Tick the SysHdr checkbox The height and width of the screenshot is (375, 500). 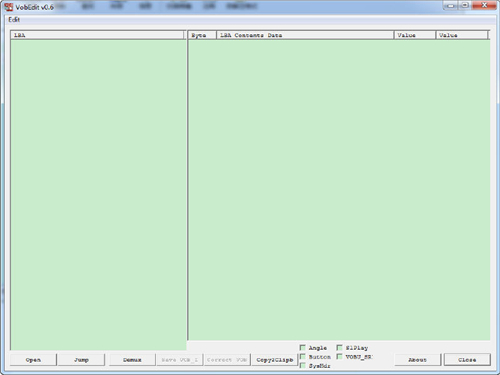click(x=303, y=366)
